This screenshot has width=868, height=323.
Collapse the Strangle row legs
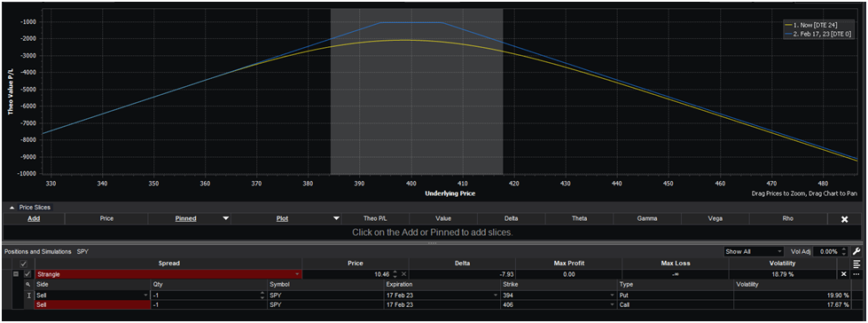pos(15,274)
